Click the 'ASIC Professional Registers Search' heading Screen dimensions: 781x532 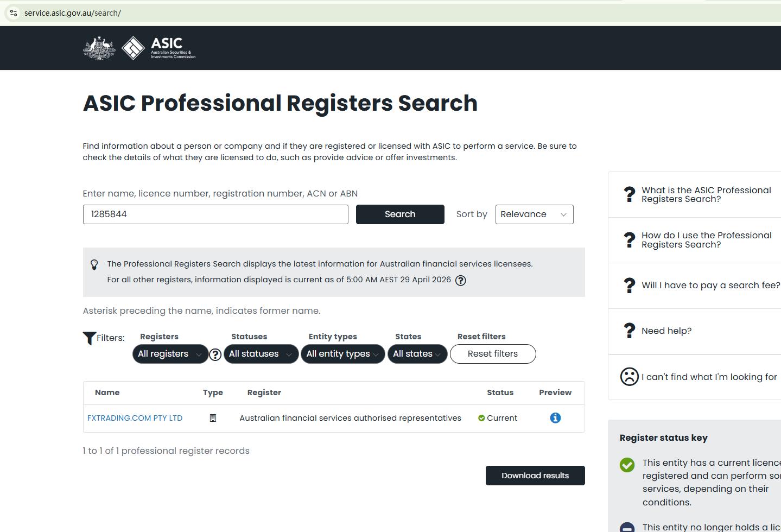(280, 103)
